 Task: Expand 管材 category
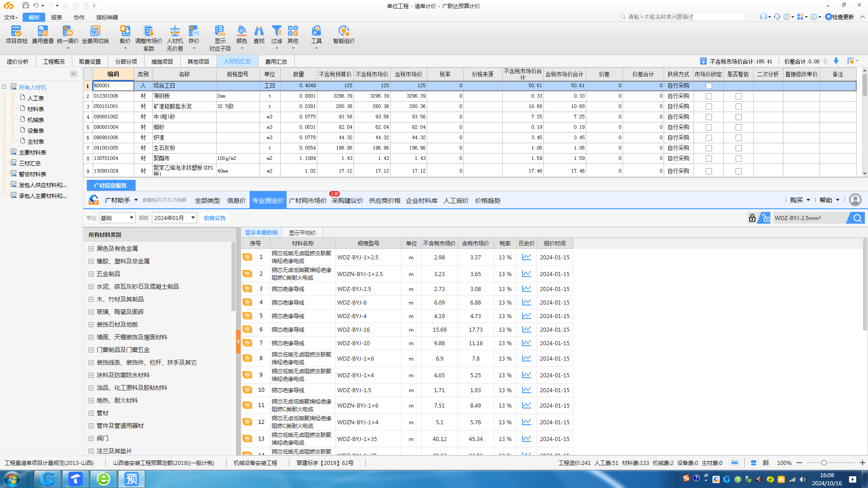91,413
